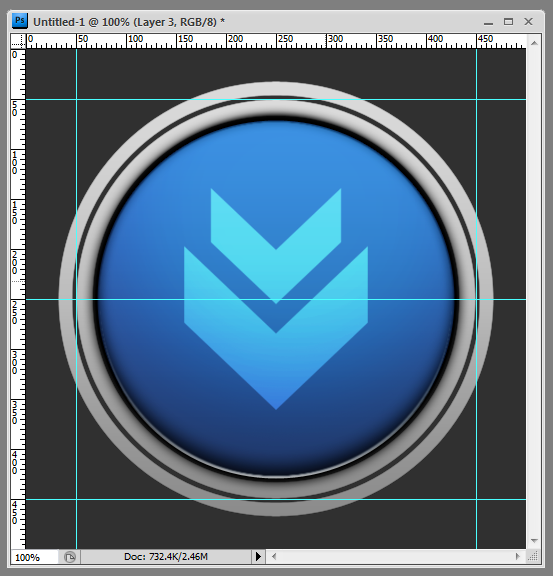This screenshot has width=553, height=576.
Task: Open the status bar info flyout arrow
Action: point(258,557)
